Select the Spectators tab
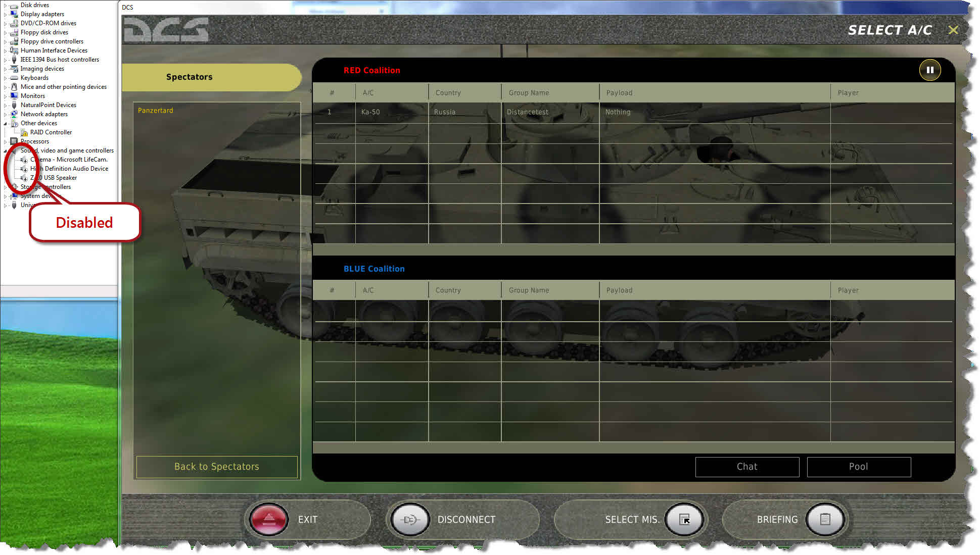The height and width of the screenshot is (555, 980). 211,77
